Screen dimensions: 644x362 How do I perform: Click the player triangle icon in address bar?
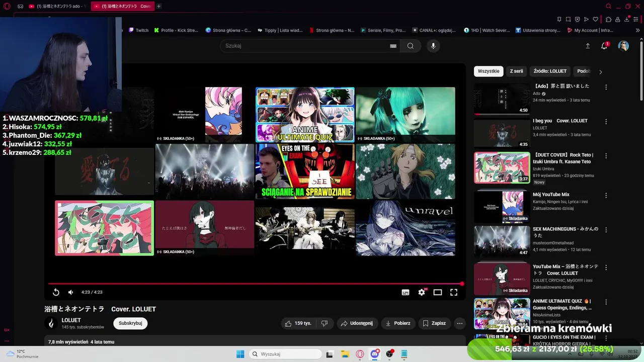click(x=586, y=19)
